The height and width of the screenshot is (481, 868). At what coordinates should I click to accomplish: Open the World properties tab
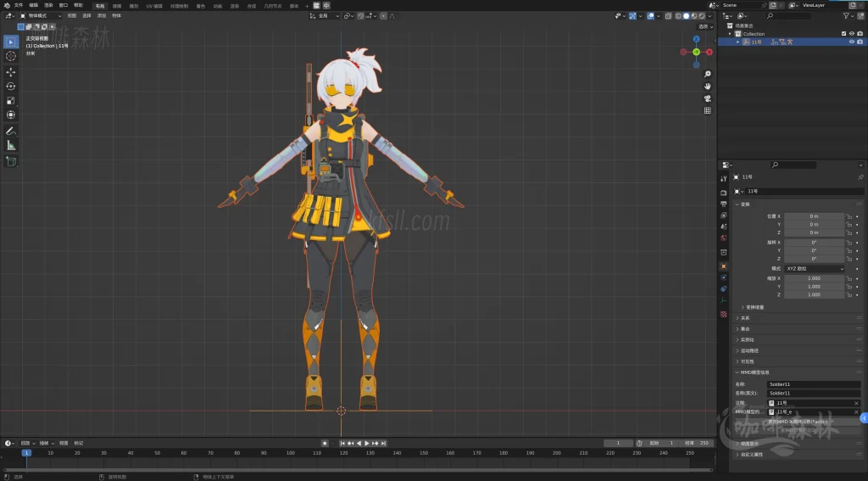(724, 238)
